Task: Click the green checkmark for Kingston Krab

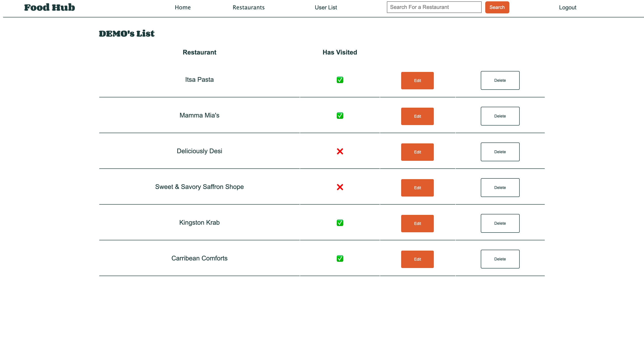Action: tap(340, 223)
